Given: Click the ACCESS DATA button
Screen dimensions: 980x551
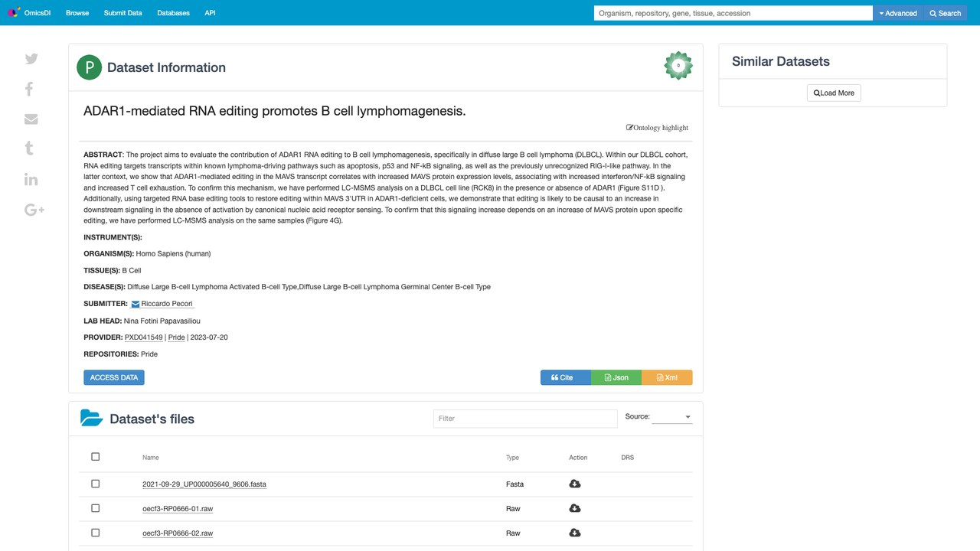Looking at the screenshot, I should 114,377.
